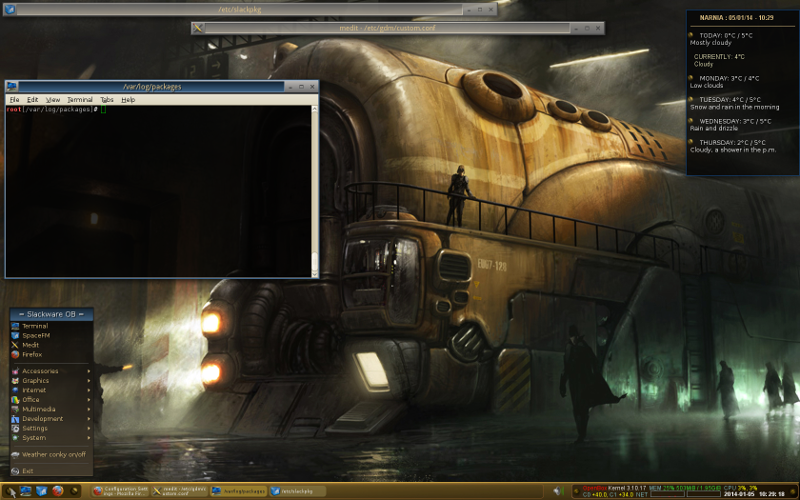
Task: Expand the Office submenu
Action: pyautogui.click(x=51, y=399)
